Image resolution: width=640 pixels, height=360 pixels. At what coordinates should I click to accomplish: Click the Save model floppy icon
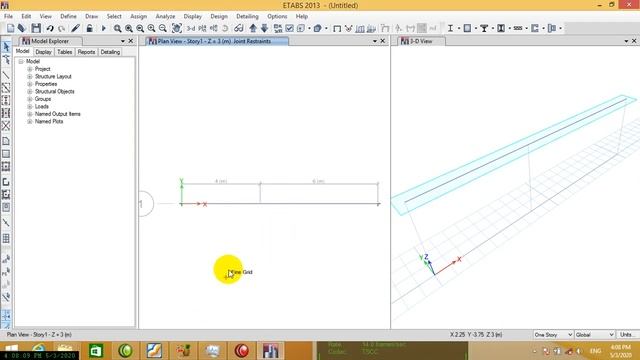36,28
